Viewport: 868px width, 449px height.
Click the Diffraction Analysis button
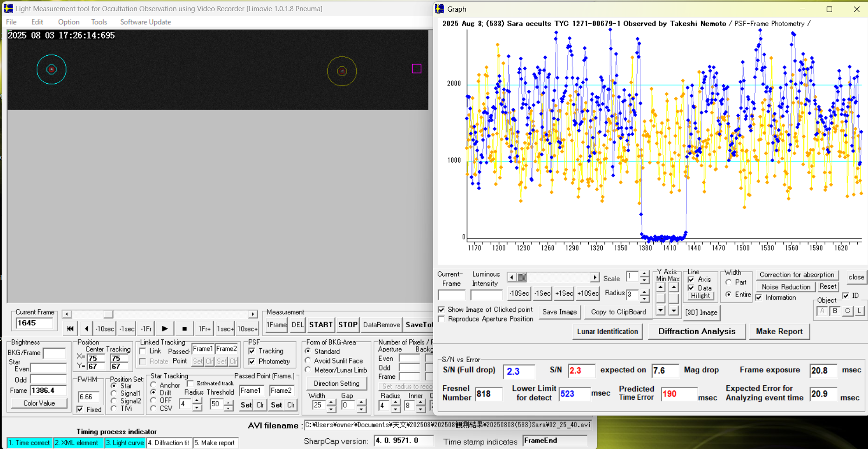[696, 331]
